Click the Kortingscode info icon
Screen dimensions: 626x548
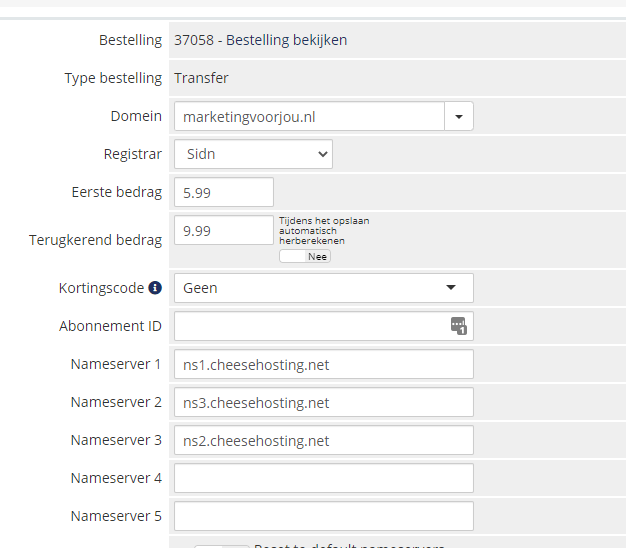tap(155, 288)
